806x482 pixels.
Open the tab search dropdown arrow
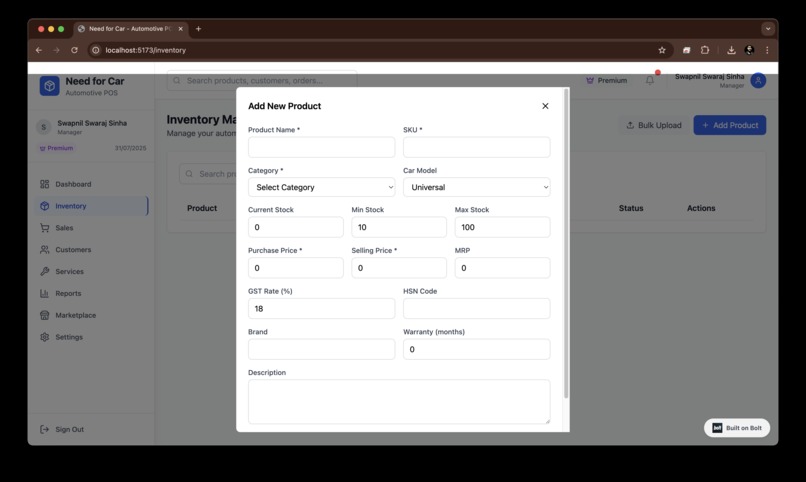point(768,29)
